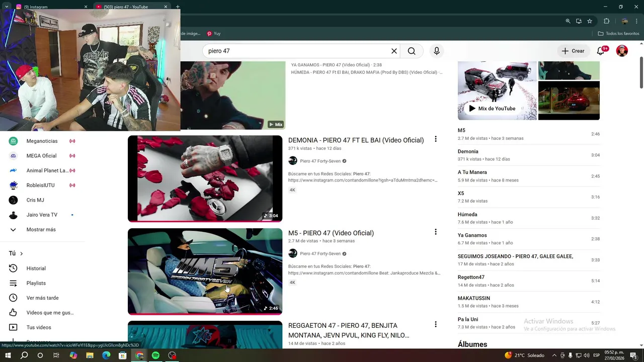644x362 pixels.
Task: Open the Windows Start menu
Action: pos(8,355)
